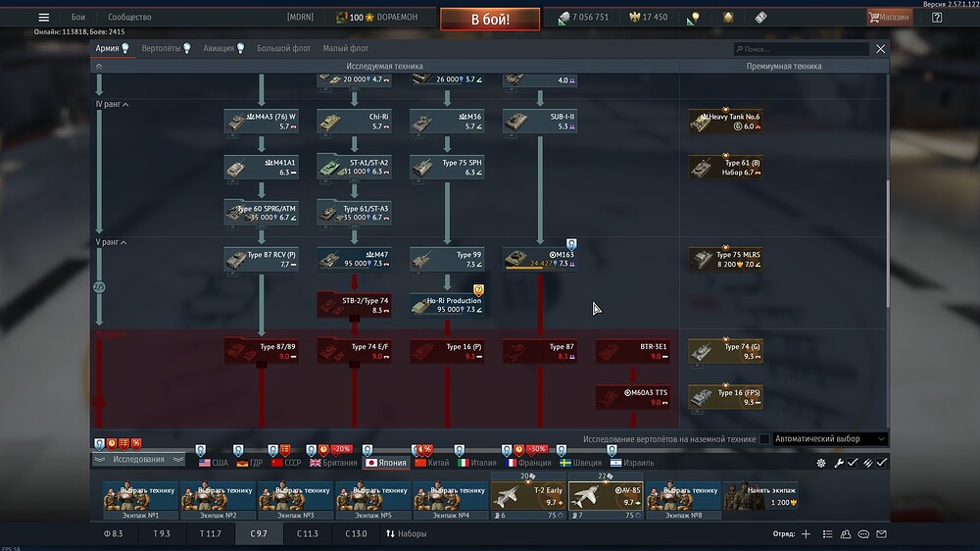Viewport: 980px width, 551px height.
Task: Select the Ho-Ri Production vehicle
Action: (447, 305)
